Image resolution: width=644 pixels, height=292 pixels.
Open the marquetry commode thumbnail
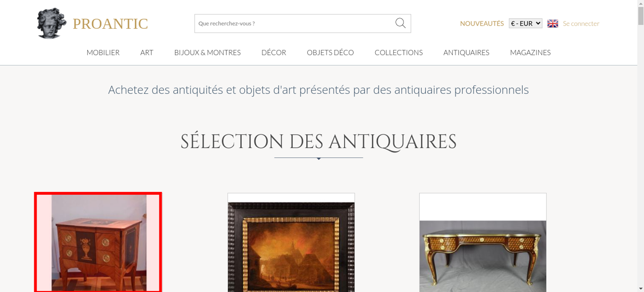point(98,242)
